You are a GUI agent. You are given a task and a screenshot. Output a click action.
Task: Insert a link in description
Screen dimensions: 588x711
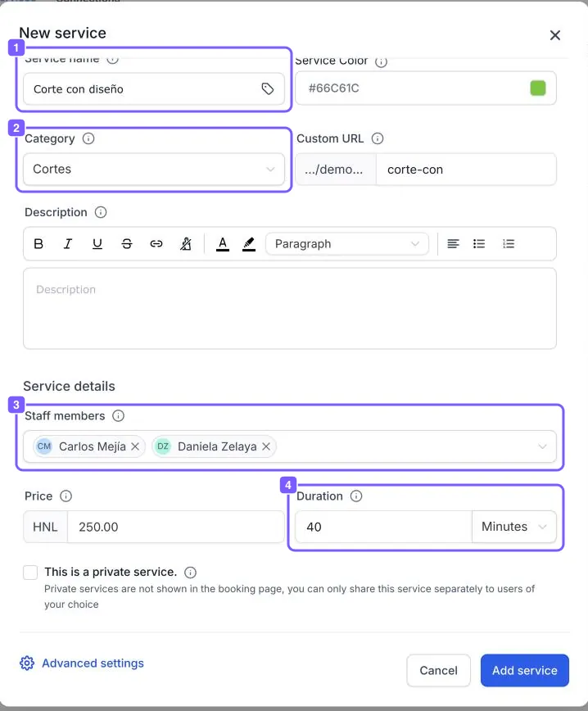156,244
